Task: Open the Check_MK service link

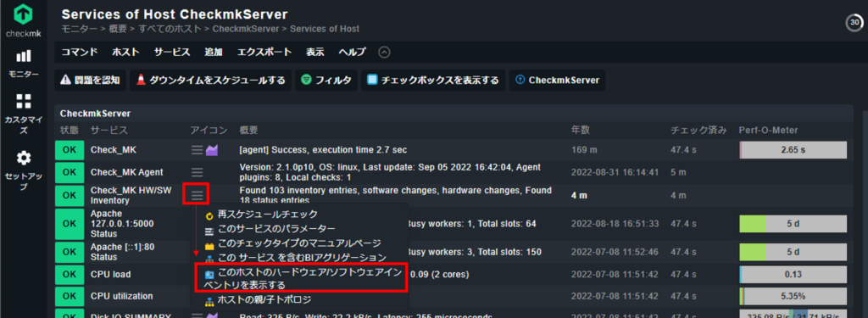Action: (x=114, y=149)
